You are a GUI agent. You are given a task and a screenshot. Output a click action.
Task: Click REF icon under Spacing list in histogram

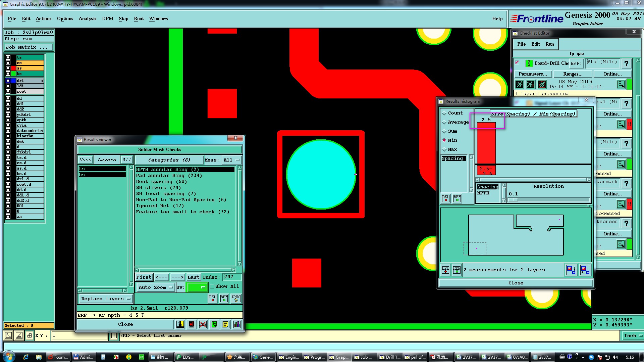coord(457,198)
